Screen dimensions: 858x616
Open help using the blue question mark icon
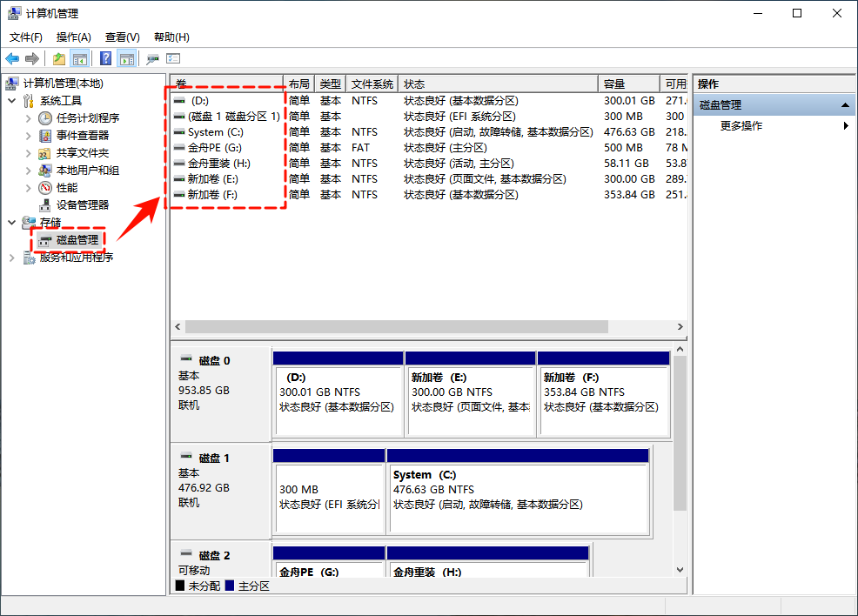pyautogui.click(x=106, y=58)
